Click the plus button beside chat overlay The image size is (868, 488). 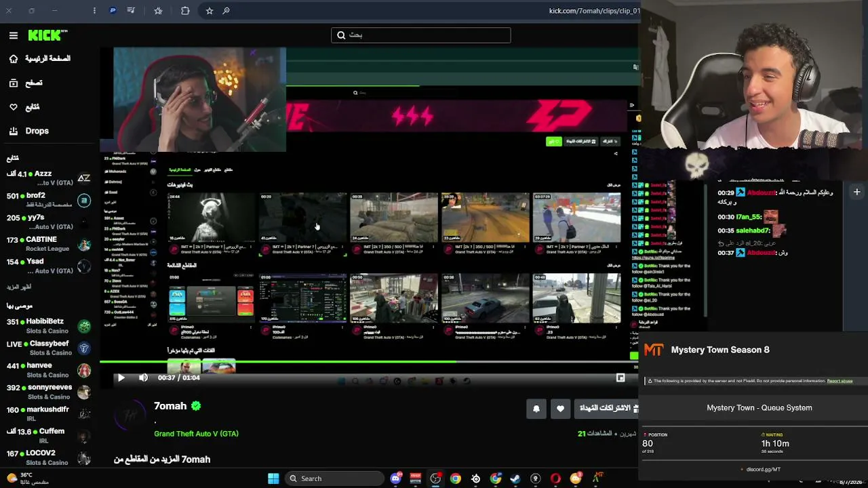(x=856, y=192)
